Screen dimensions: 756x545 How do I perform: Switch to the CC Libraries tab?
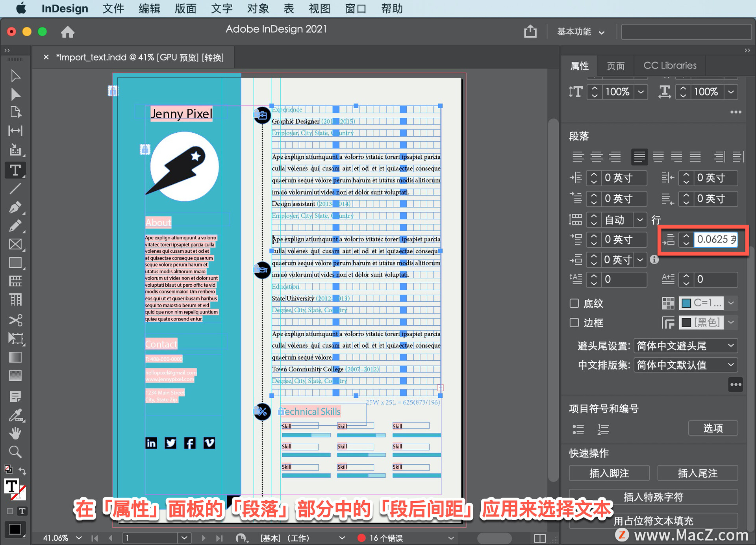(x=669, y=65)
